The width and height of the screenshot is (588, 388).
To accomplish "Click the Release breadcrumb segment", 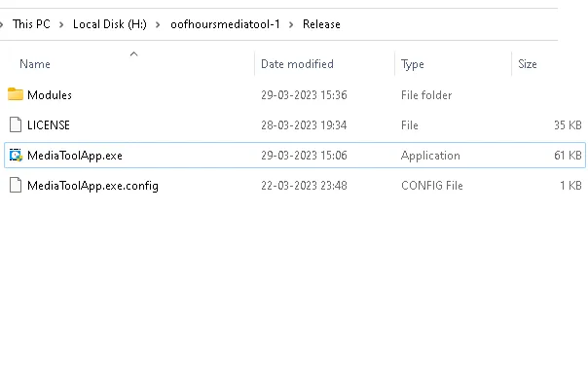I will pyautogui.click(x=321, y=24).
